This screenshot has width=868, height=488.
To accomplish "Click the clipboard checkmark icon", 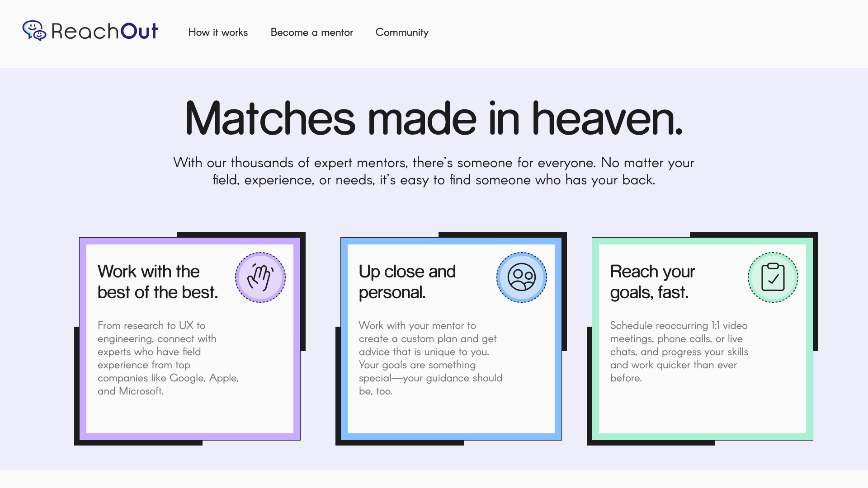I will 773,277.
